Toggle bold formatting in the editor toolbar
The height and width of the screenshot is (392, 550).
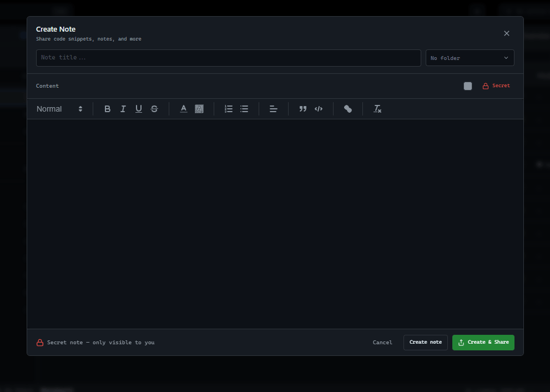tap(107, 109)
